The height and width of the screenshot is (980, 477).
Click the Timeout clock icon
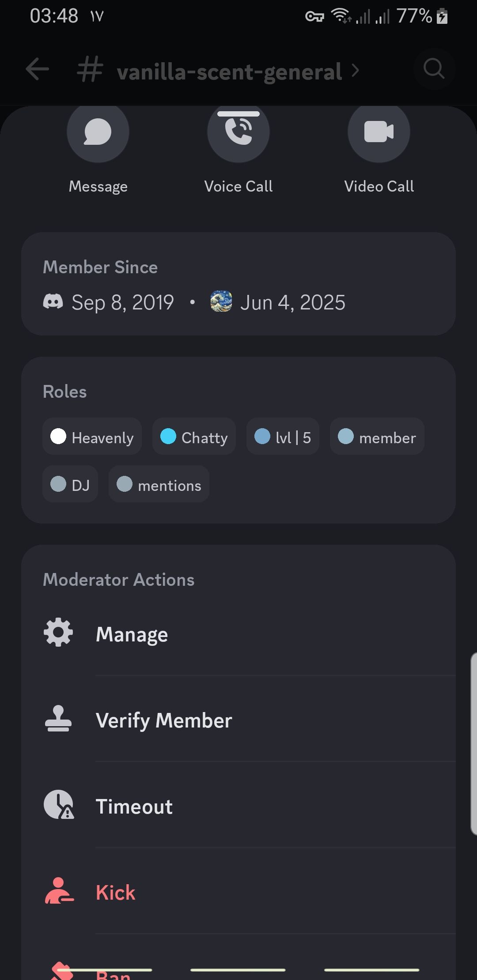(59, 805)
